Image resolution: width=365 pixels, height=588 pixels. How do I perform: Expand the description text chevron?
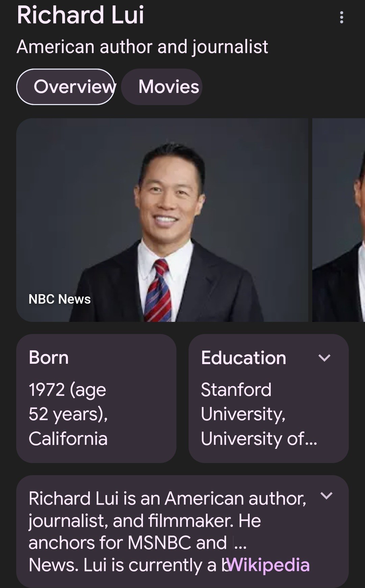pyautogui.click(x=326, y=496)
